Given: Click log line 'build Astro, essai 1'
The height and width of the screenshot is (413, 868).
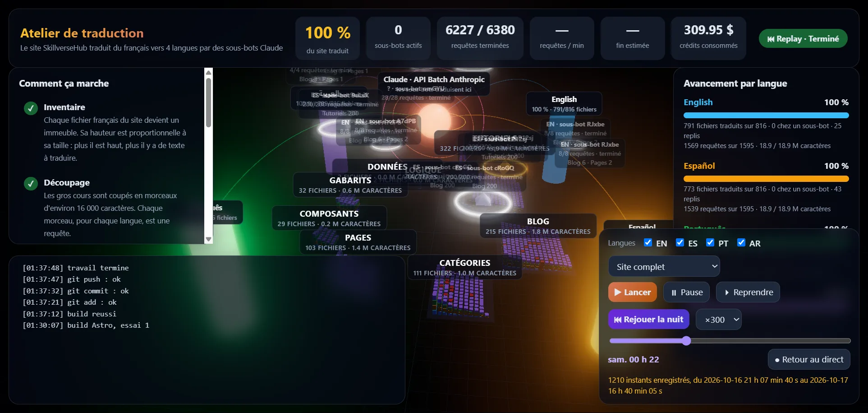Looking at the screenshot, I should (86, 325).
